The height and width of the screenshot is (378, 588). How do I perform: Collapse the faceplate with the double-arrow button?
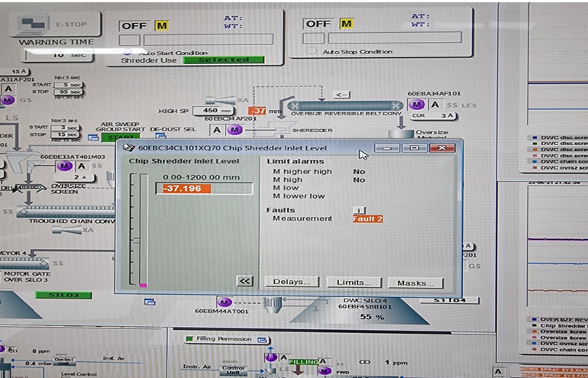244,281
